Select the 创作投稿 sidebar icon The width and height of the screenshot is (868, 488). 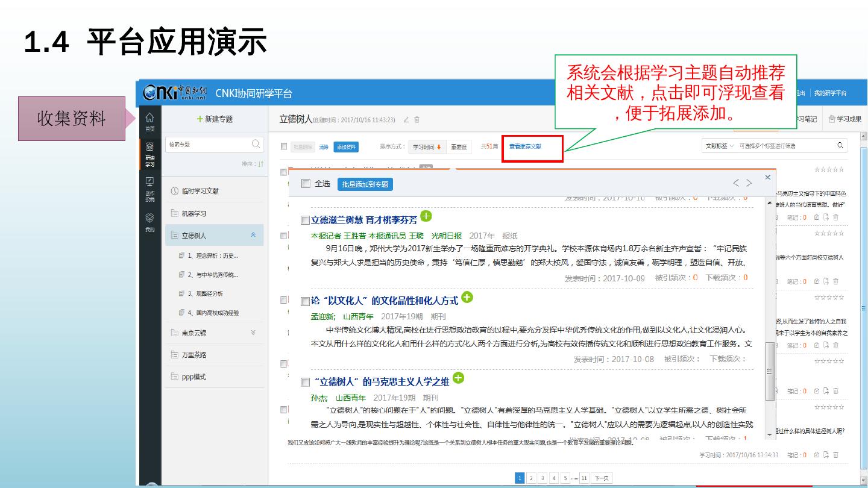point(149,189)
